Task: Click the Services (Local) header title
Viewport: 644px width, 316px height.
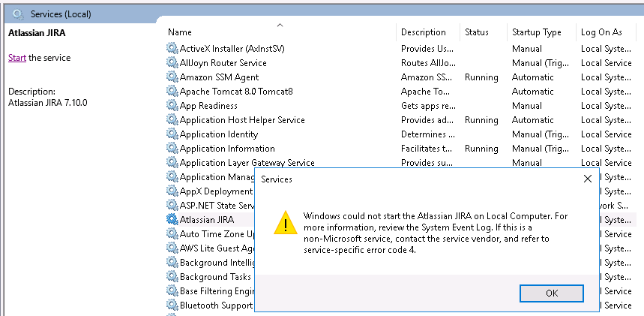Action: pos(61,14)
